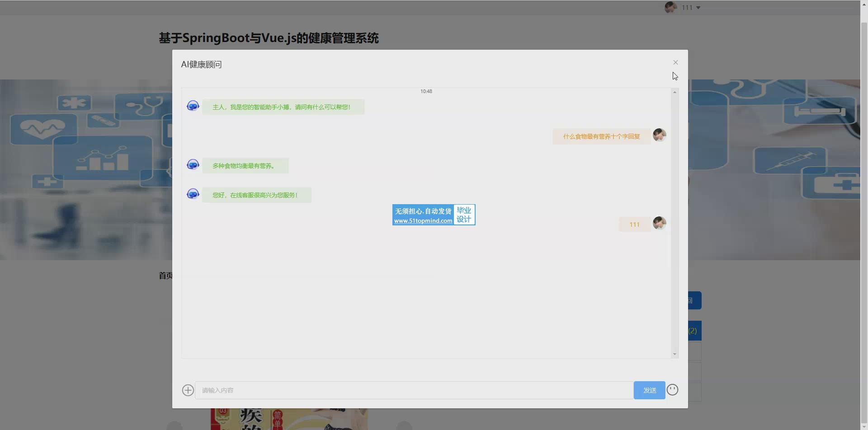Select the 首页 menu item
This screenshot has height=430, width=868.
click(x=165, y=276)
